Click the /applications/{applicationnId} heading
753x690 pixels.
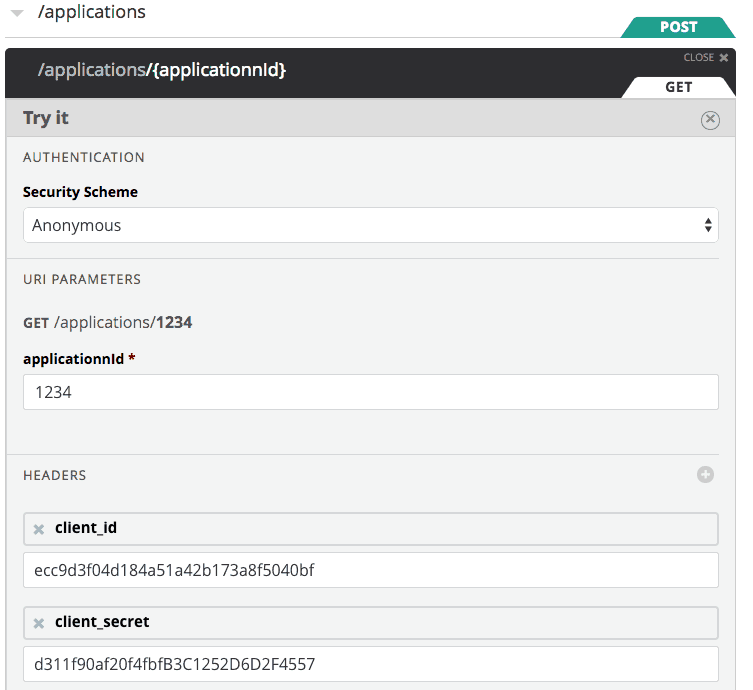point(162,70)
